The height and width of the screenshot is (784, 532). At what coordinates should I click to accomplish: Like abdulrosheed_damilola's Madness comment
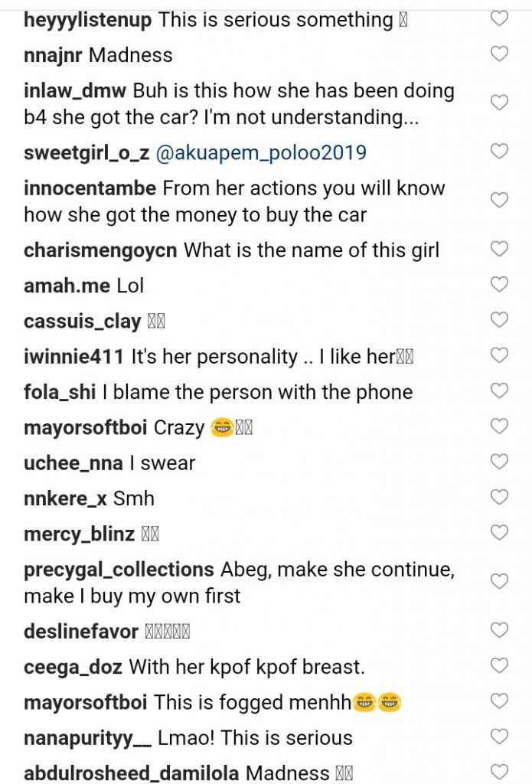(x=499, y=772)
